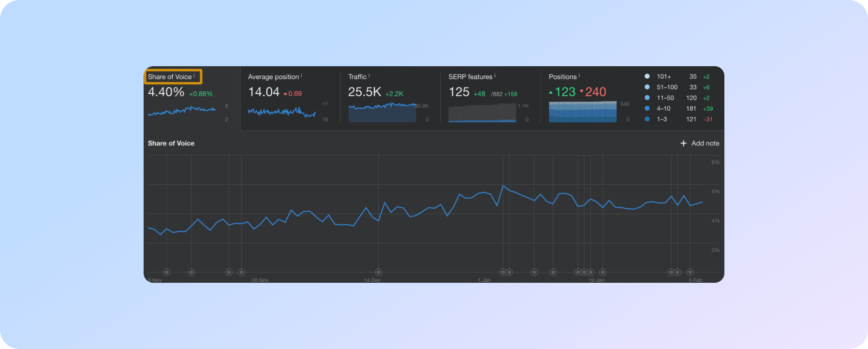Click the 4–10 range label
868x349 pixels.
point(663,108)
